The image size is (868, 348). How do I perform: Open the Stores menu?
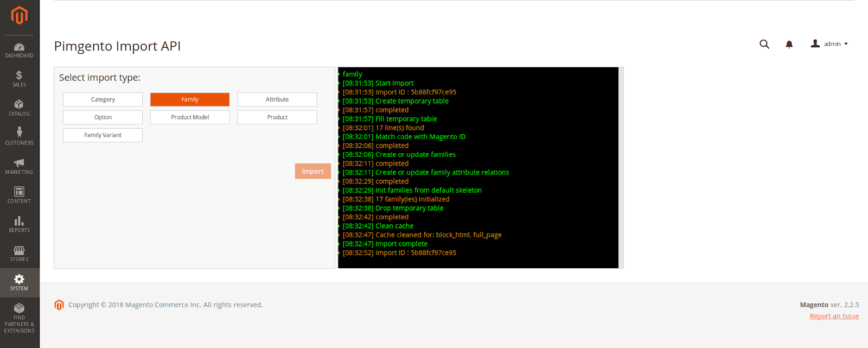tap(20, 254)
